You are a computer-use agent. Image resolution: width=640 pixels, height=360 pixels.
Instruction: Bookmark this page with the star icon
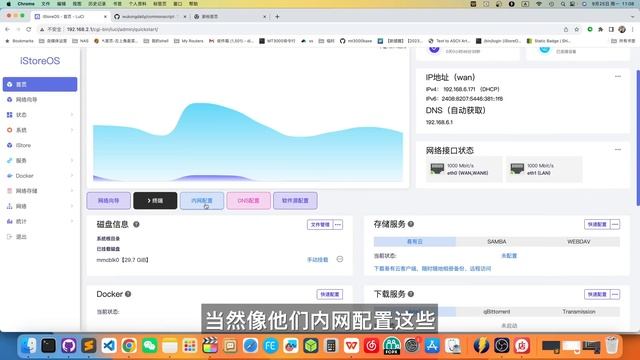[577, 29]
